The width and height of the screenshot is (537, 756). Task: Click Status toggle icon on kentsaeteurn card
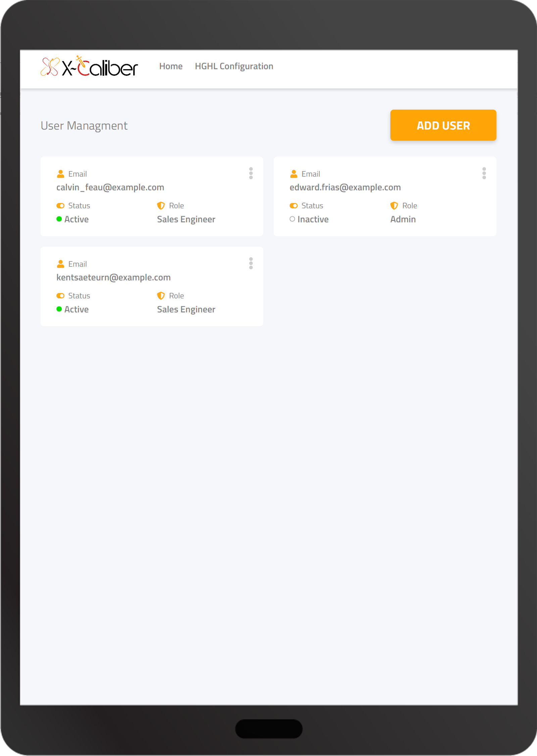pos(60,295)
